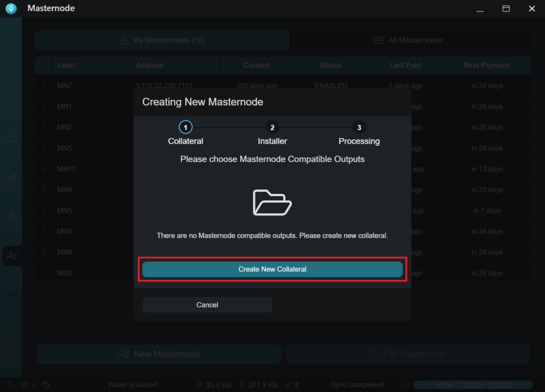545x392 pixels.
Task: Select the My Masternodes tab
Action: (x=162, y=40)
